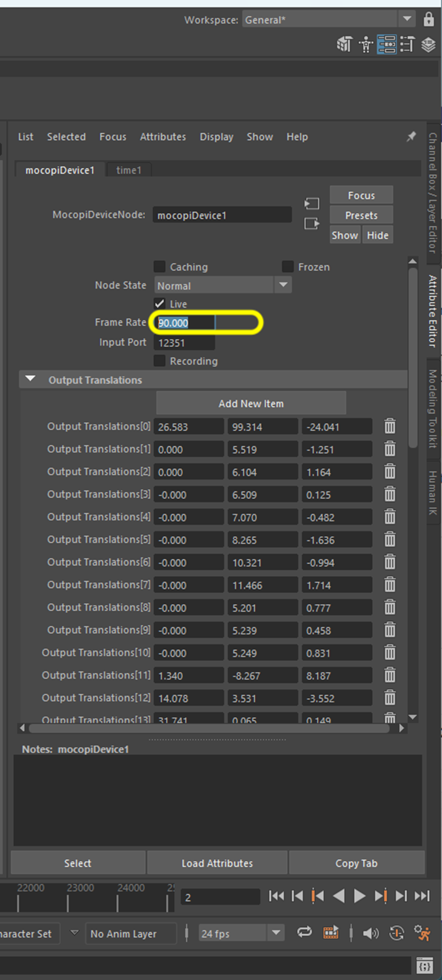Toggle the loop playback icon
The height and width of the screenshot is (980, 442).
coord(304,932)
